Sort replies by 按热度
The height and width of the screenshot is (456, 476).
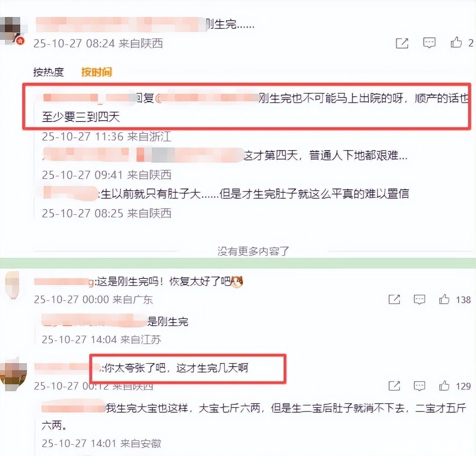click(x=48, y=72)
